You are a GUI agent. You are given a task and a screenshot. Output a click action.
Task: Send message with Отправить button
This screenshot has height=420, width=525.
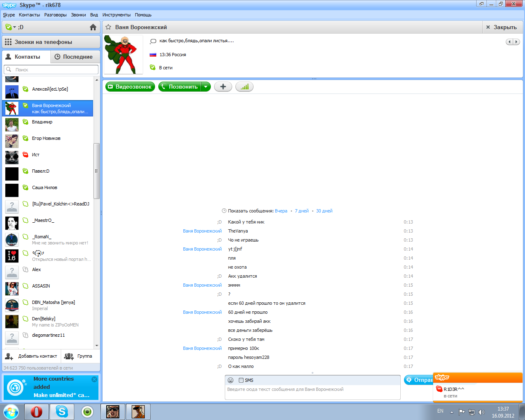tap(419, 380)
